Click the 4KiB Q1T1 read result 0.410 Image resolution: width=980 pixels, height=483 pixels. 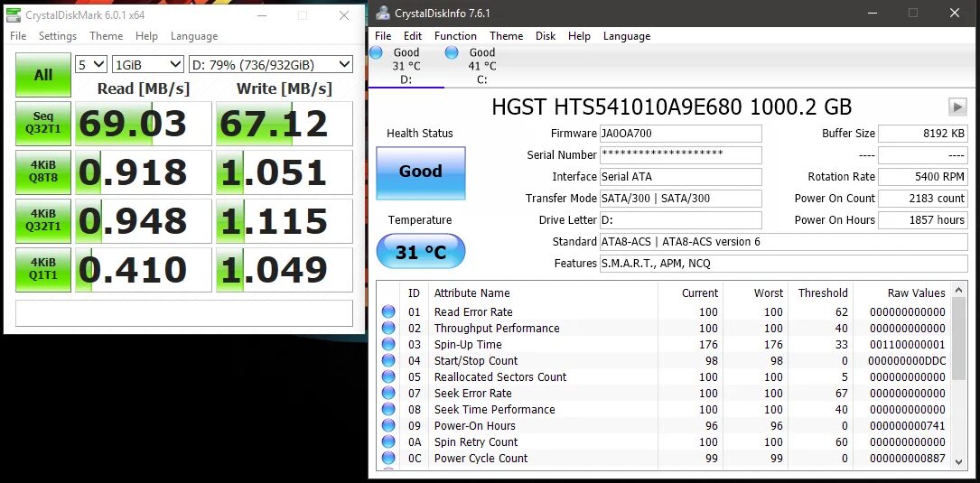[x=143, y=270]
